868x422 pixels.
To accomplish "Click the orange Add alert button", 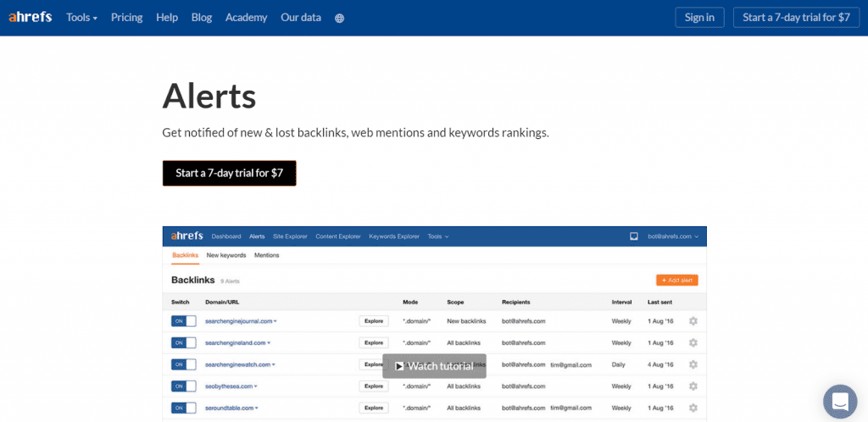I will pyautogui.click(x=677, y=280).
